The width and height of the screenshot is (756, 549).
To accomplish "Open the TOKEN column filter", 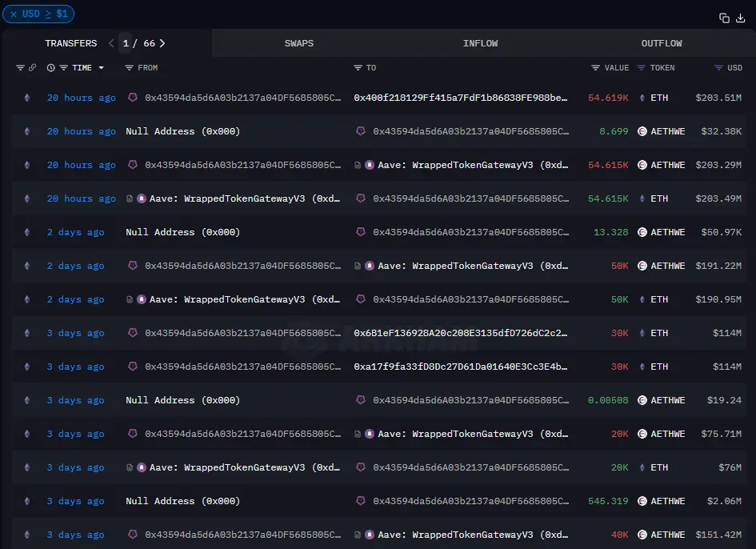I will tap(642, 68).
